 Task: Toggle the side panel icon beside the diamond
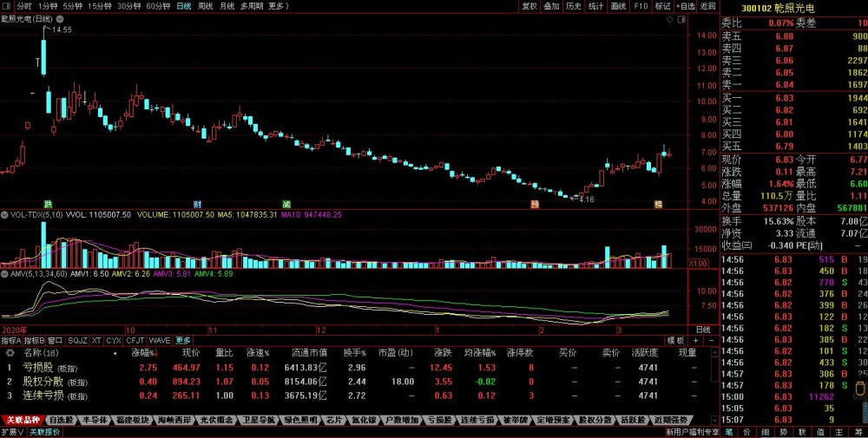coord(681,19)
